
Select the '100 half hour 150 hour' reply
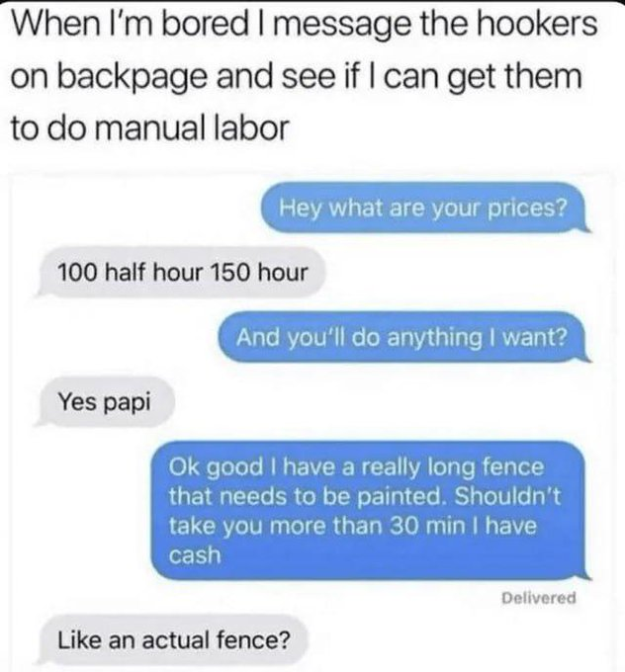point(181,272)
